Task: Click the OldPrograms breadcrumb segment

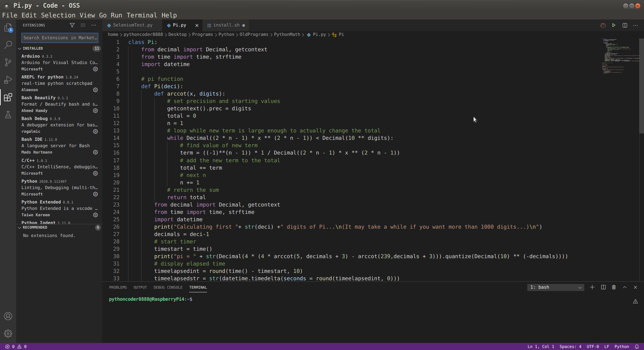Action: tap(254, 35)
